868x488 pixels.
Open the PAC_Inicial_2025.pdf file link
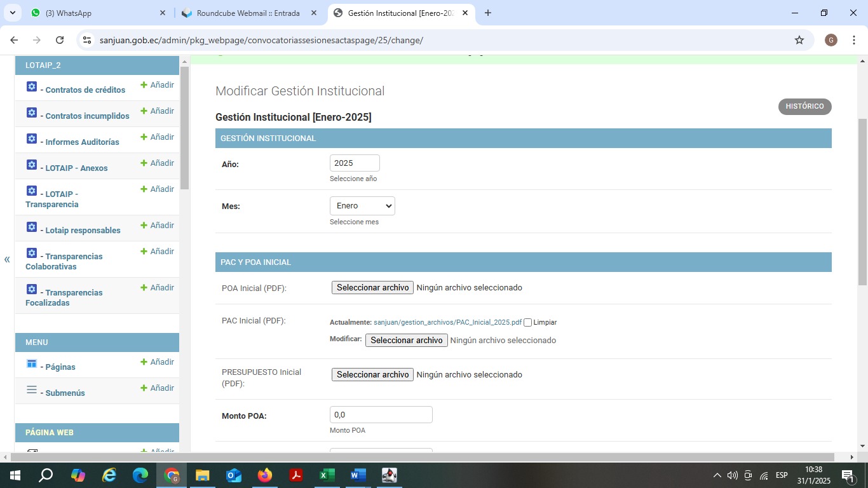coord(447,322)
